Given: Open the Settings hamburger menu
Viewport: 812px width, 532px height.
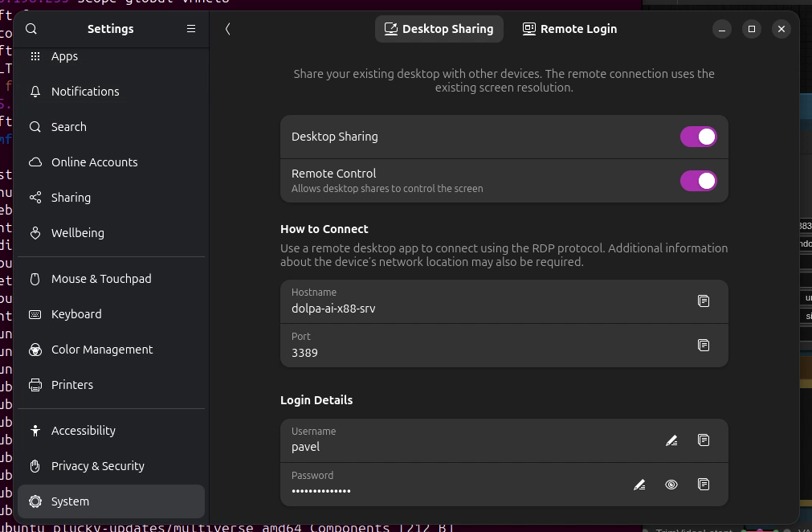Looking at the screenshot, I should (191, 29).
